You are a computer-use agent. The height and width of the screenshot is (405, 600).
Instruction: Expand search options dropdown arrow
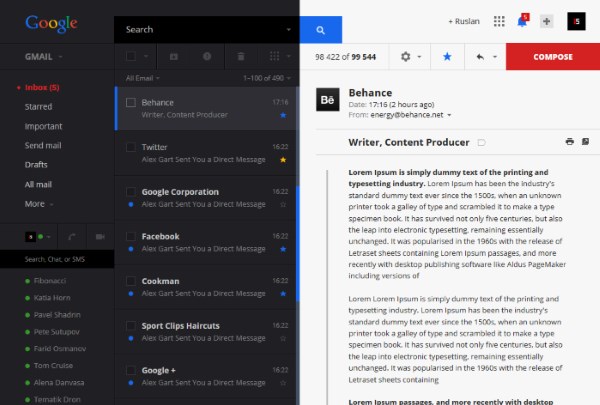click(289, 29)
